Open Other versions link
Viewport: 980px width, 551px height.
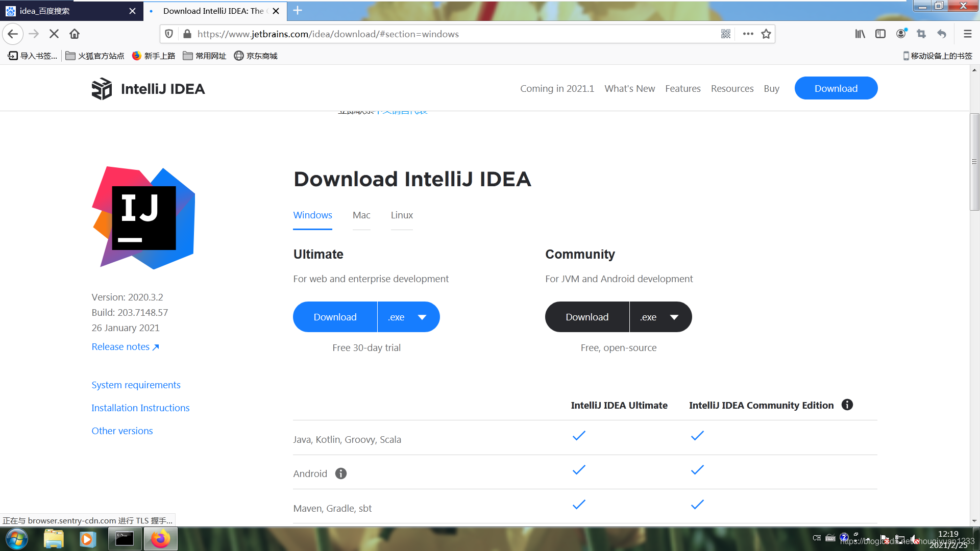[122, 431]
